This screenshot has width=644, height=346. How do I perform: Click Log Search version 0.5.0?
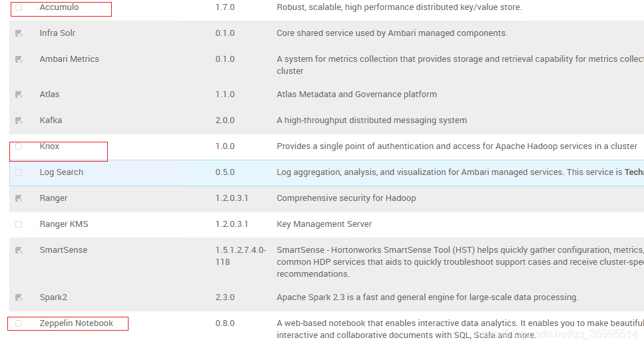click(x=225, y=172)
